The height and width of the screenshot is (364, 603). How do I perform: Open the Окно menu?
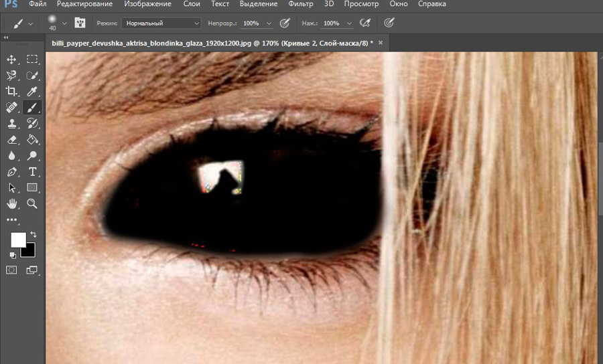[x=399, y=4]
